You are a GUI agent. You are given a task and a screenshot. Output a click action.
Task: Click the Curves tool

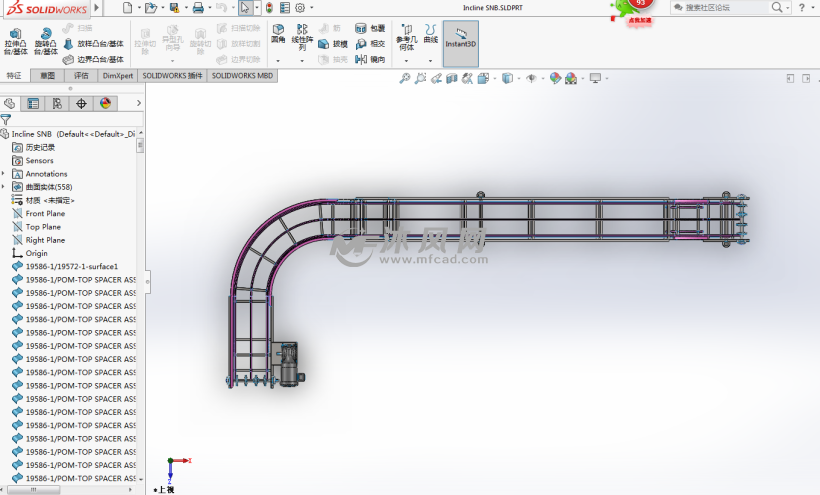click(430, 33)
